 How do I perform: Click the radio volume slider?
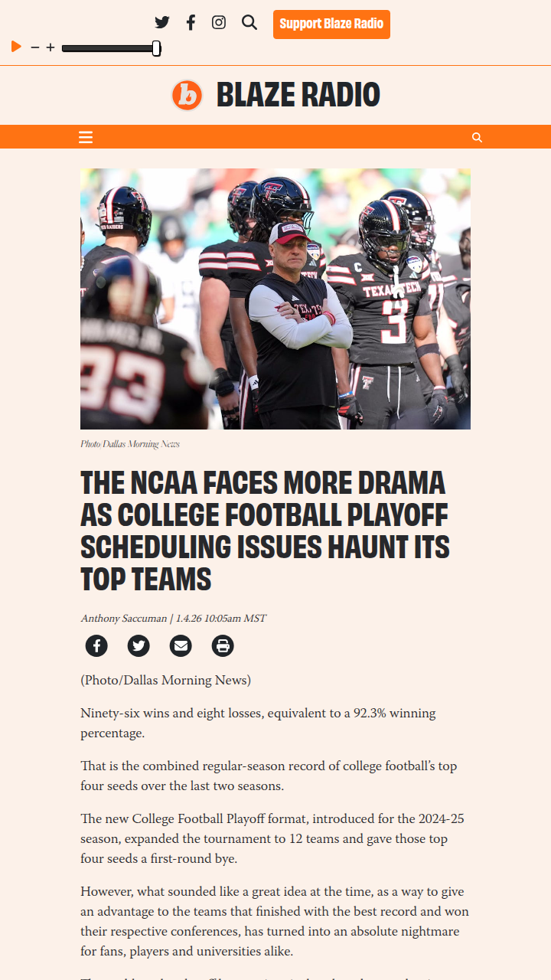point(111,48)
